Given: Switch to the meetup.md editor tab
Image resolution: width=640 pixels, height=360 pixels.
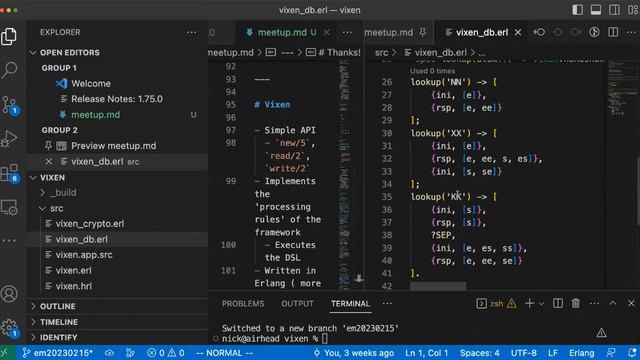Looking at the screenshot, I should click(281, 32).
